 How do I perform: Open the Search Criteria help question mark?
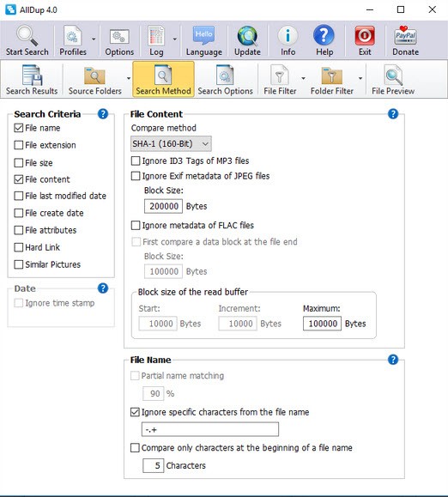103,114
